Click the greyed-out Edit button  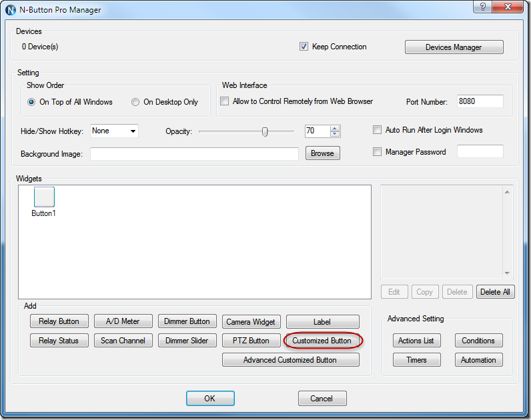[x=394, y=292]
